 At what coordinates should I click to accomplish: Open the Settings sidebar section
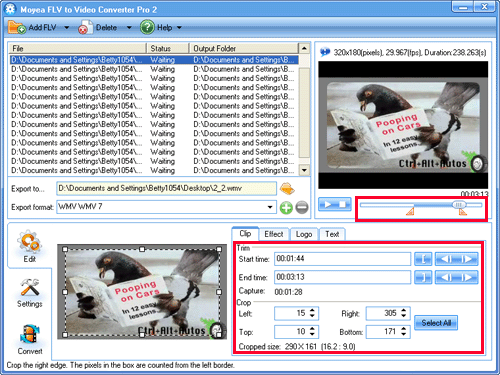tap(29, 293)
